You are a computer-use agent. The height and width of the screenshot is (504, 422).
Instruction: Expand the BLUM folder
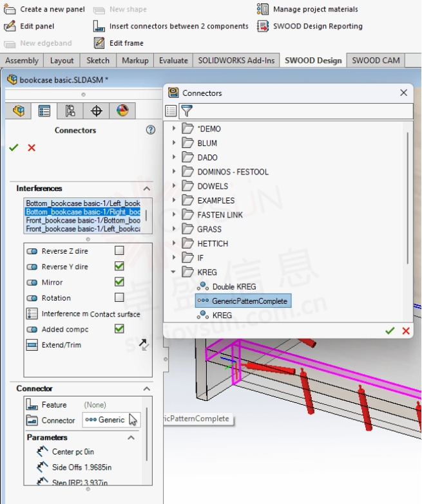click(x=174, y=142)
